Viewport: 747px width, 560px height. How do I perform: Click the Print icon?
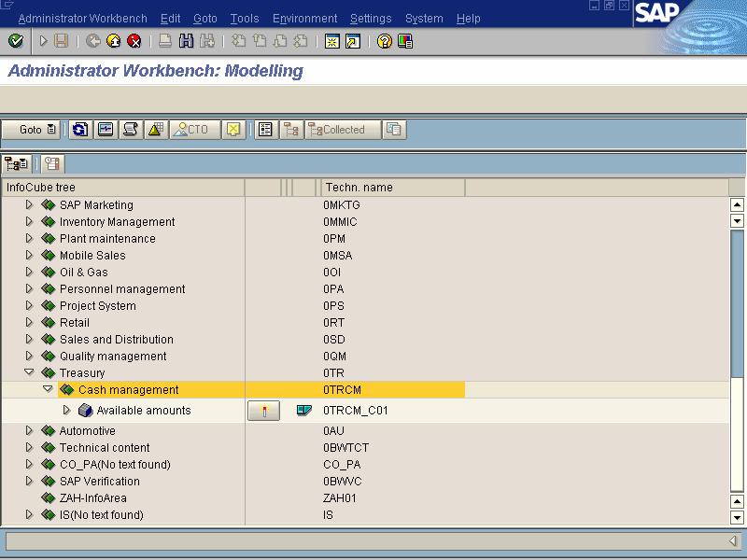165,41
